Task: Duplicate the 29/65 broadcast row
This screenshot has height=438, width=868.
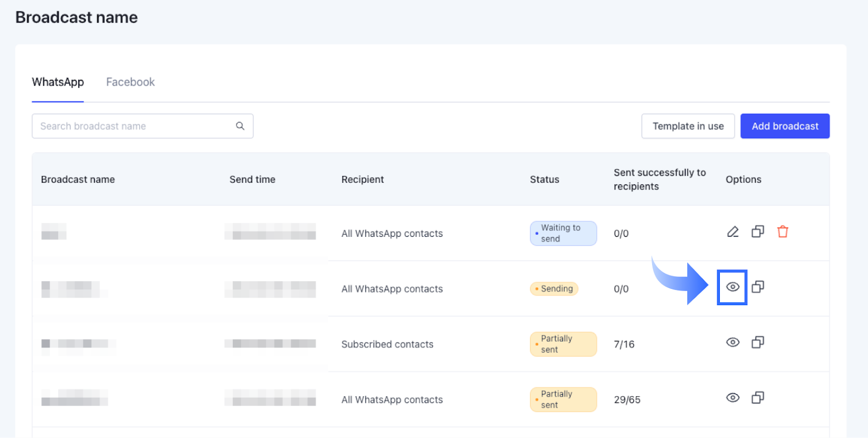Action: click(x=758, y=398)
